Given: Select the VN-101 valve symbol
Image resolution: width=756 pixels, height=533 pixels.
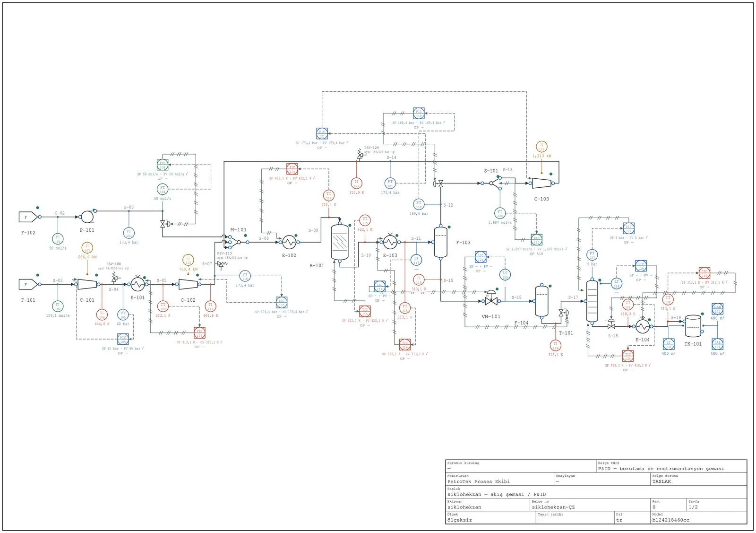Looking at the screenshot, I should 491,300.
